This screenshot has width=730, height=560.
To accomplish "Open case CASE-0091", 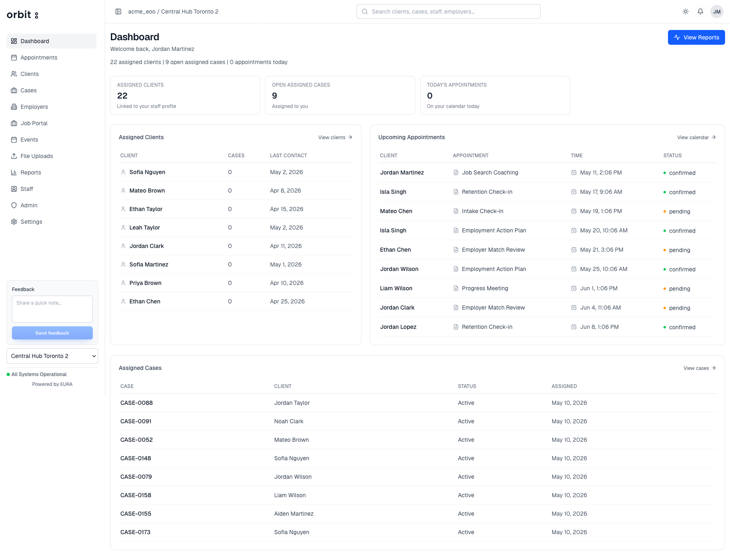I will coord(136,421).
